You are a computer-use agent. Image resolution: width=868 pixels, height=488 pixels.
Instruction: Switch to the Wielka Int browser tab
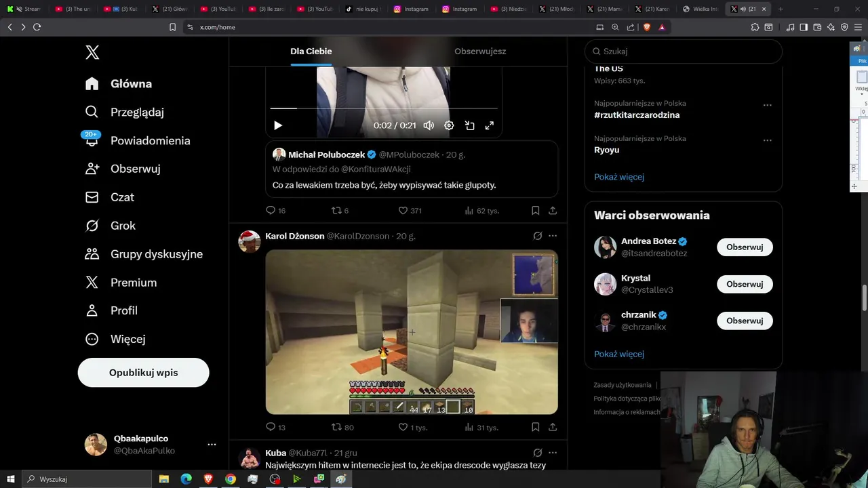click(701, 9)
